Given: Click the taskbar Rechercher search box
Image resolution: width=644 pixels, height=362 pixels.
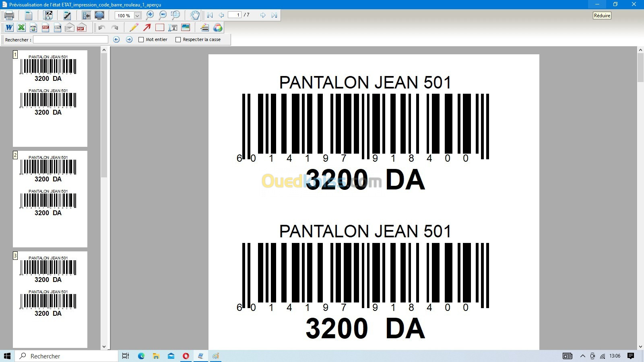Looking at the screenshot, I should click(67, 356).
